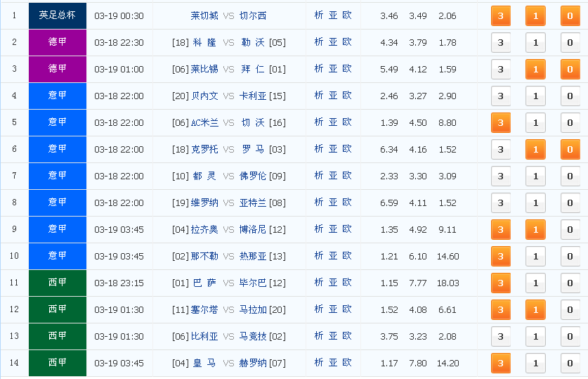The height and width of the screenshot is (379, 588).
Task: Toggle the 3 pick for 莱切城 vs 切尔西
Action: pos(501,16)
